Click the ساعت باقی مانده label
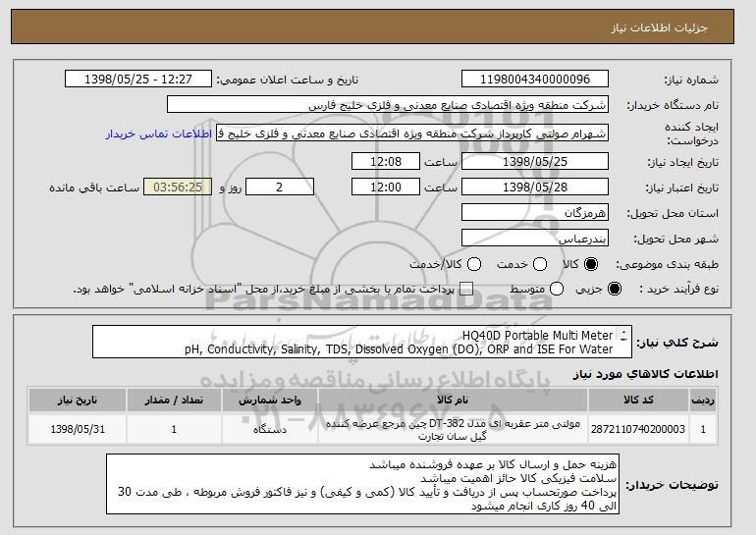Viewport: 756px width, 535px height. (x=94, y=187)
